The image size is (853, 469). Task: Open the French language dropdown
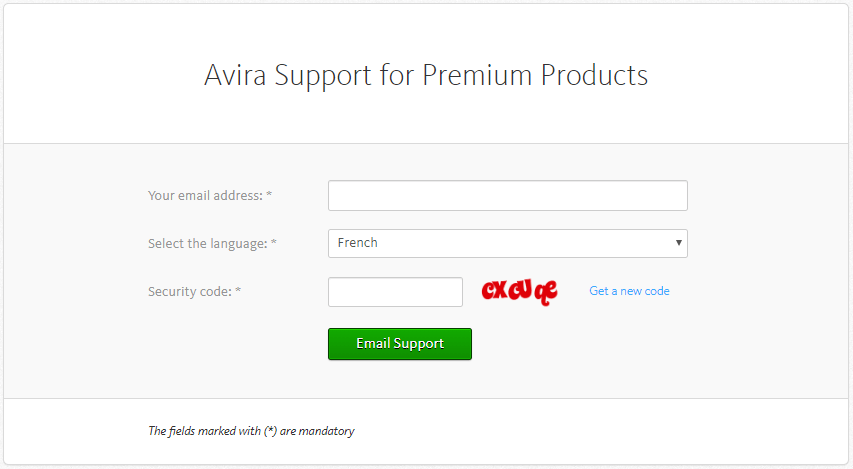click(508, 243)
